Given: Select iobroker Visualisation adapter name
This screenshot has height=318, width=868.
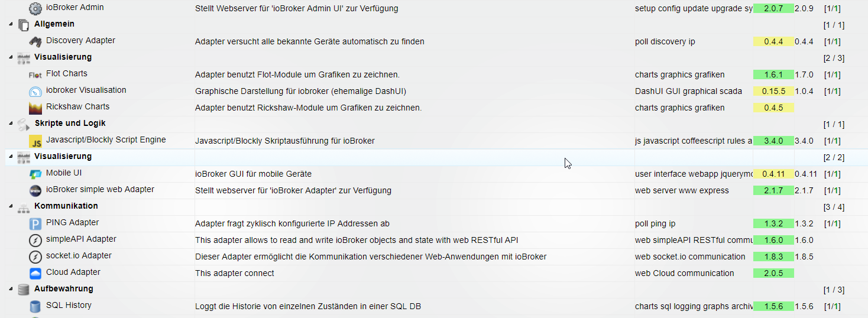Looking at the screenshot, I should point(86,90).
